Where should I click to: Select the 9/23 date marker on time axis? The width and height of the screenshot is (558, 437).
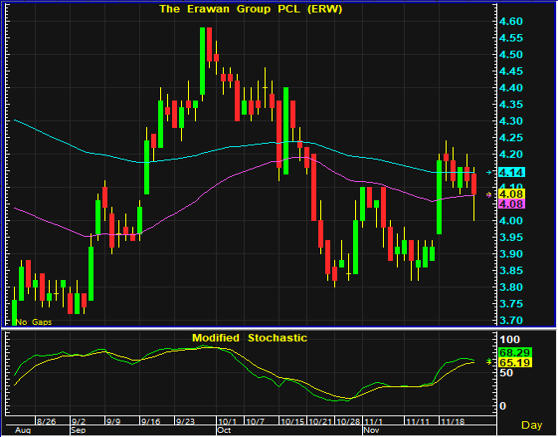coord(185,422)
